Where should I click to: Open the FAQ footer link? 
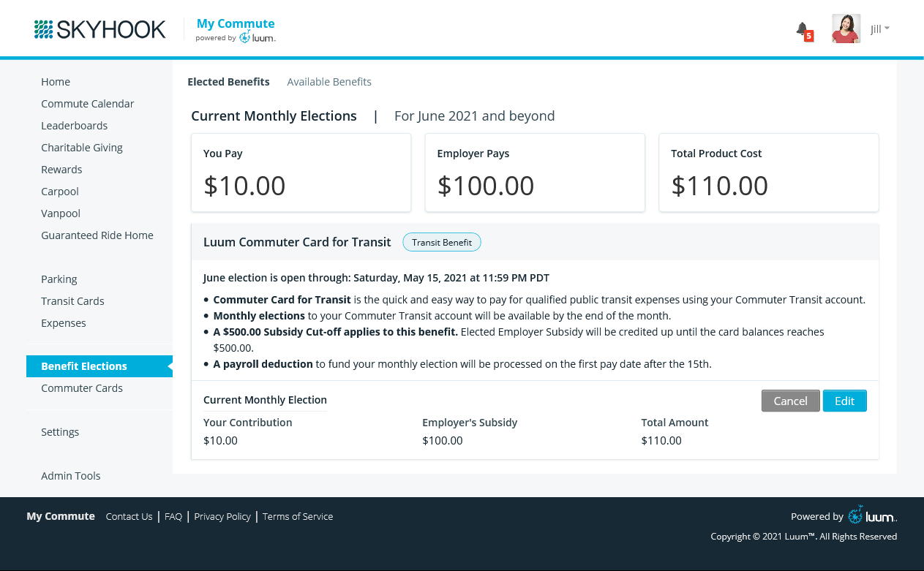173,516
